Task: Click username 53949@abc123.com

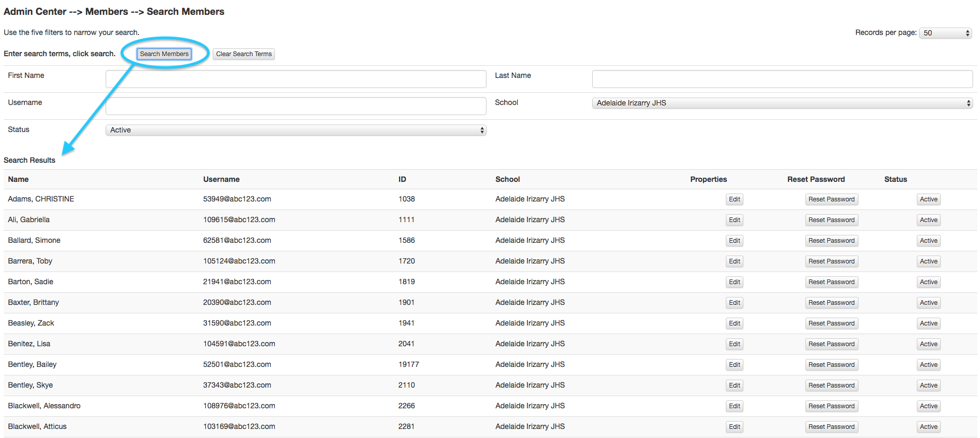Action: click(x=237, y=199)
